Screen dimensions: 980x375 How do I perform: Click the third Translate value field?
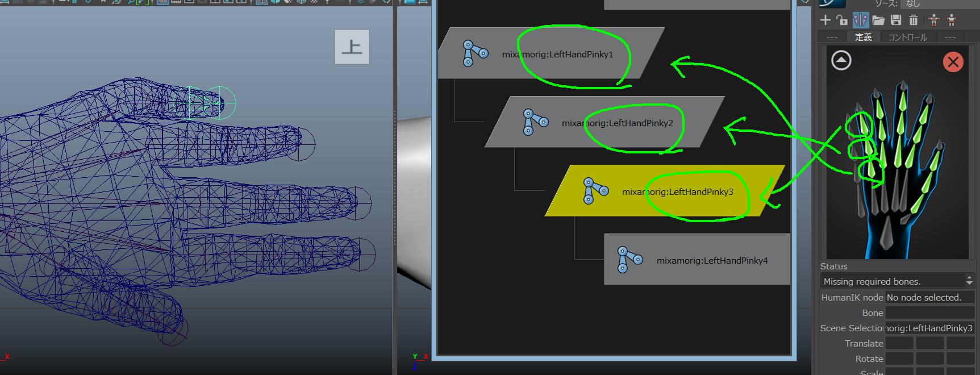[960, 343]
